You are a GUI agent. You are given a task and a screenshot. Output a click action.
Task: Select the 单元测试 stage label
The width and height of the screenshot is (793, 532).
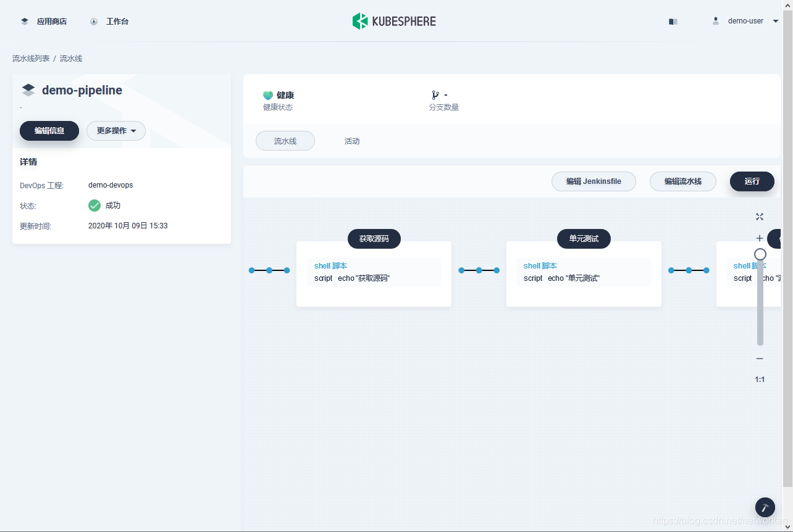[584, 239]
